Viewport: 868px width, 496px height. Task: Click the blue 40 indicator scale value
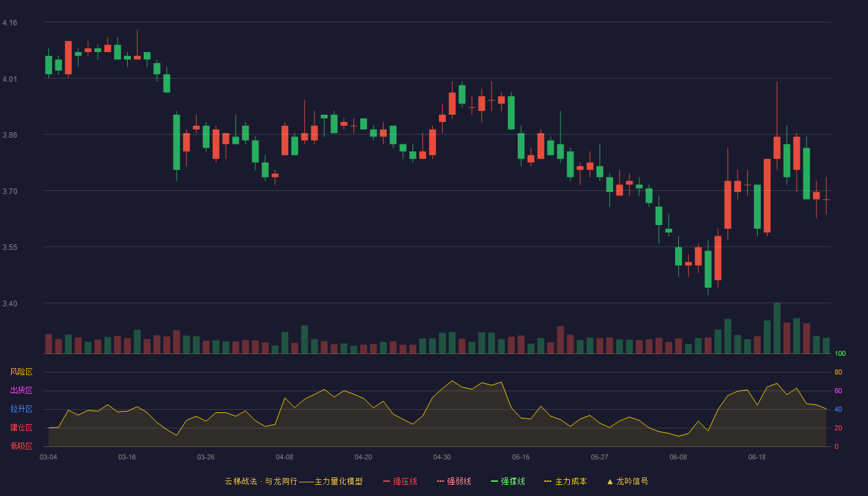[838, 409]
